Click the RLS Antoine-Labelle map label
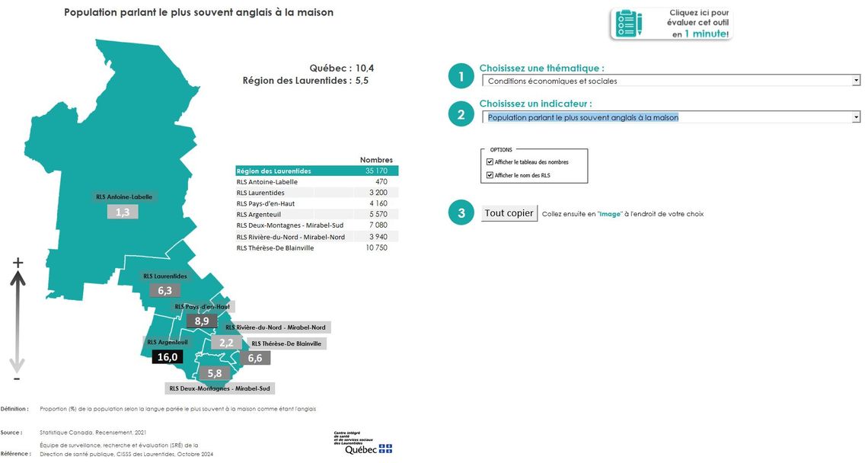The height and width of the screenshot is (463, 868). point(124,196)
